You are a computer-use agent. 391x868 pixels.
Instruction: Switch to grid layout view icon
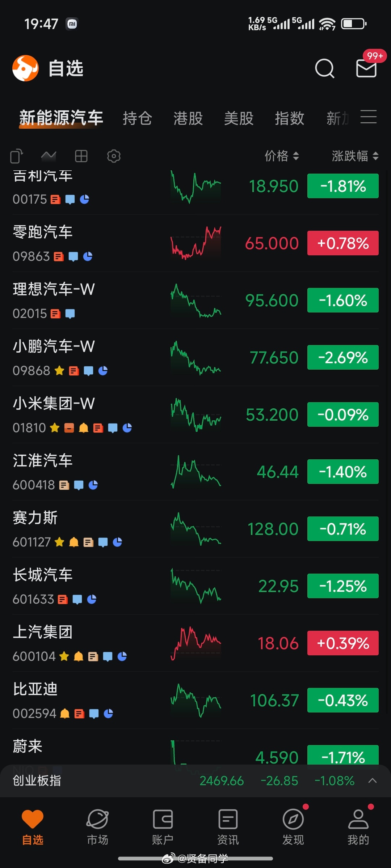click(81, 156)
